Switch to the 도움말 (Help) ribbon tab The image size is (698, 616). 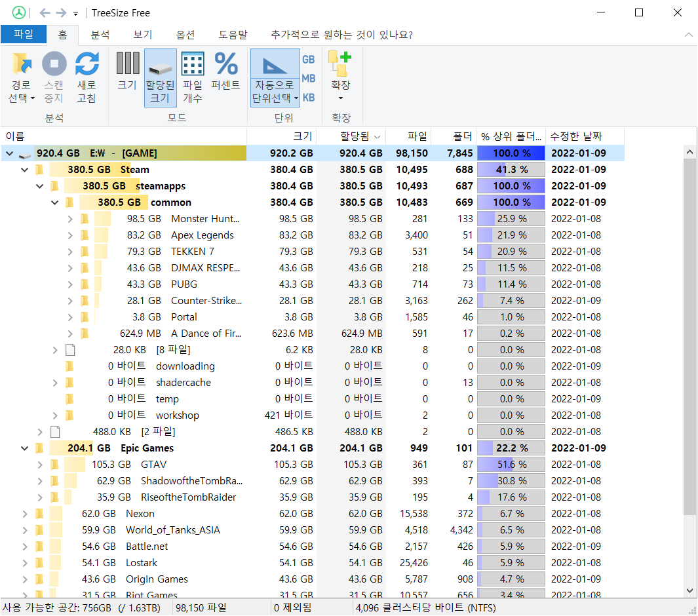tap(233, 35)
